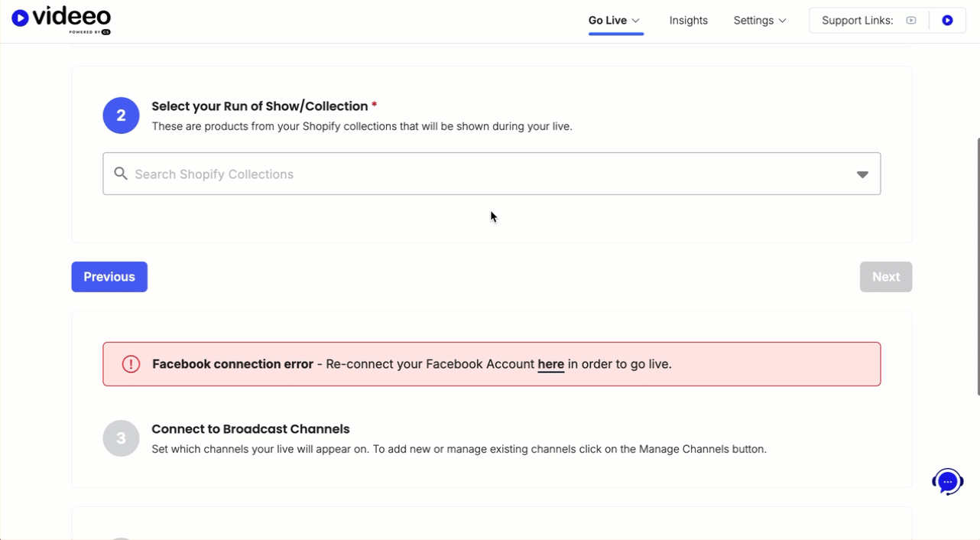This screenshot has height=540, width=980.
Task: Click the Videeo logo in header
Action: (61, 20)
